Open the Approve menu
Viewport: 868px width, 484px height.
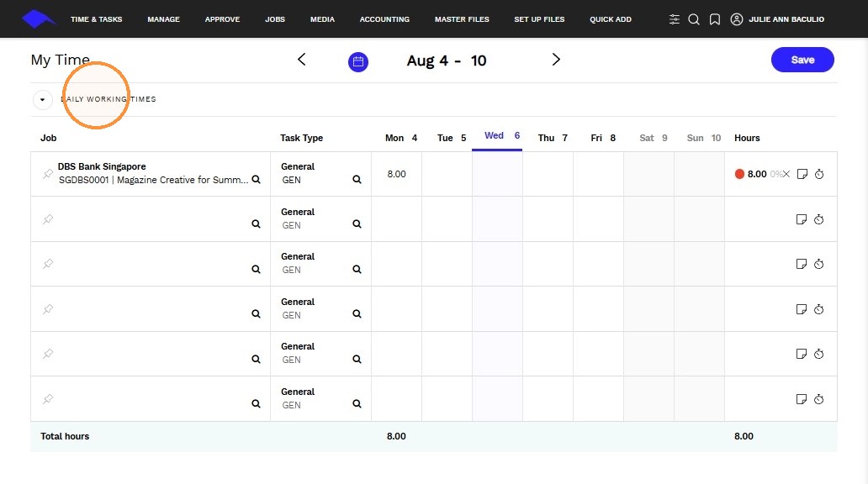(222, 19)
